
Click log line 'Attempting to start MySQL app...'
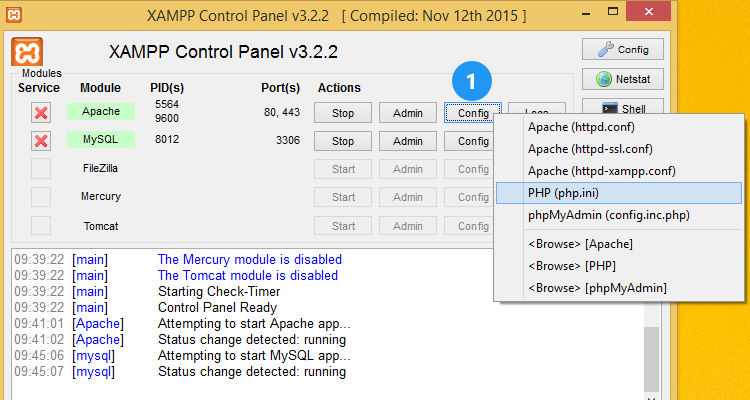254,356
